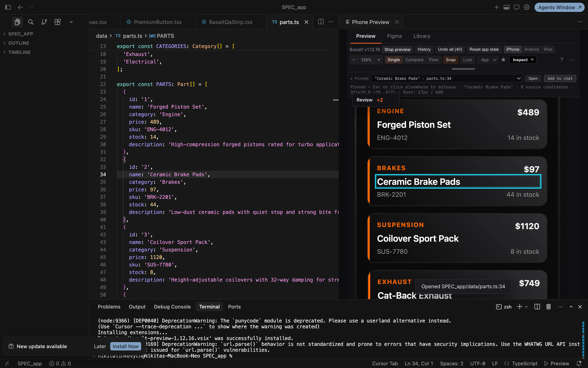This screenshot has height=368, width=588.
Task: Open the Agents Window
Action: tap(559, 7)
